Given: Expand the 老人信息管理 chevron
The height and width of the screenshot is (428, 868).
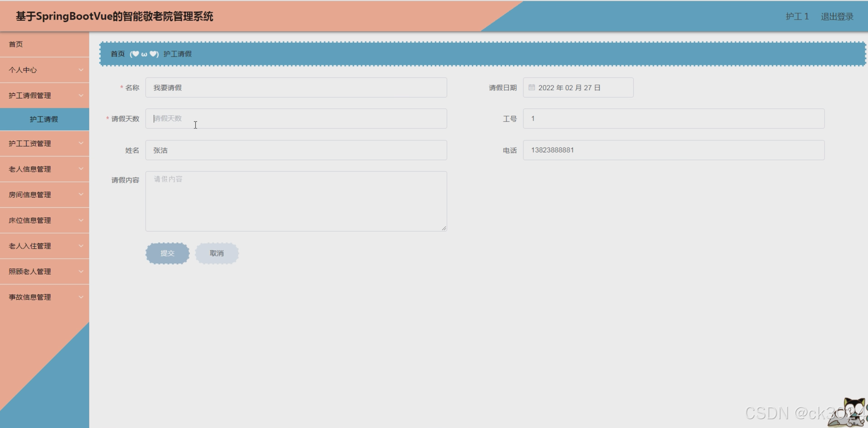Looking at the screenshot, I should [x=81, y=169].
